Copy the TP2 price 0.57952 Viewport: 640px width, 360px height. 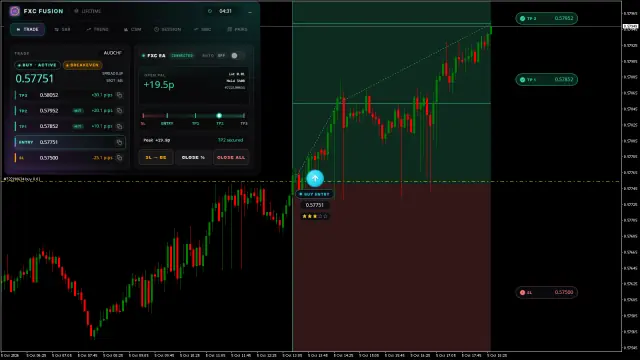119,111
